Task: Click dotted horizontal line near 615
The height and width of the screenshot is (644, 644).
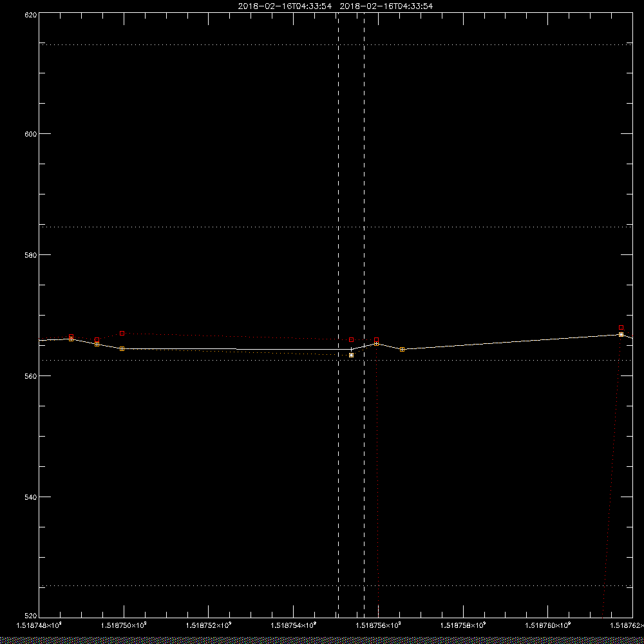Action: [x=336, y=44]
